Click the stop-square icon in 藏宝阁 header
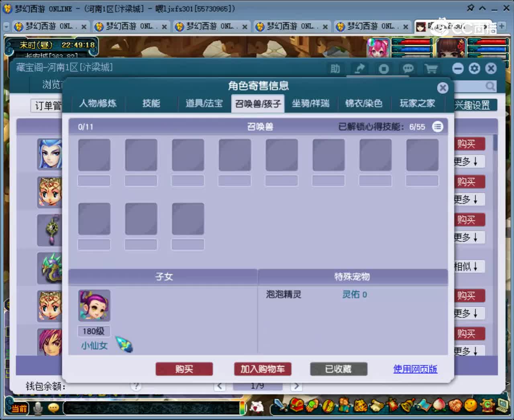This screenshot has width=514, height=420. 384,69
